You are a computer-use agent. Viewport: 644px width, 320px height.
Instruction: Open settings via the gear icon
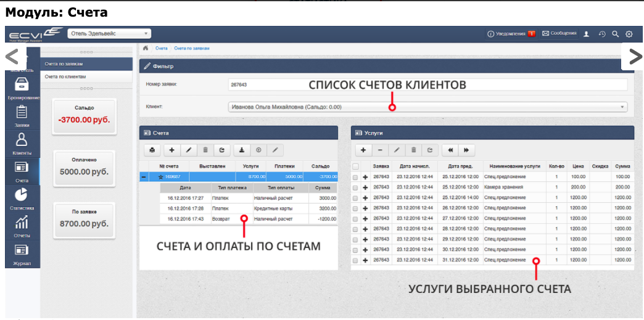coord(629,34)
